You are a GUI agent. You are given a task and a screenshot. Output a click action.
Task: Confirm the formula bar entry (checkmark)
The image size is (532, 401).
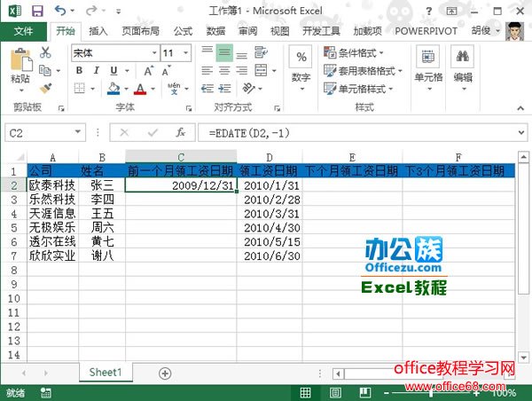tap(153, 132)
